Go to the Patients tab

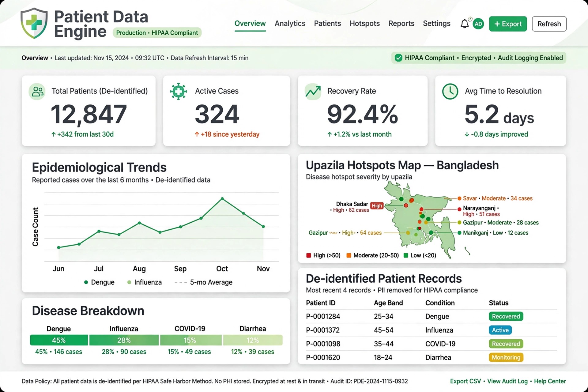(x=327, y=24)
